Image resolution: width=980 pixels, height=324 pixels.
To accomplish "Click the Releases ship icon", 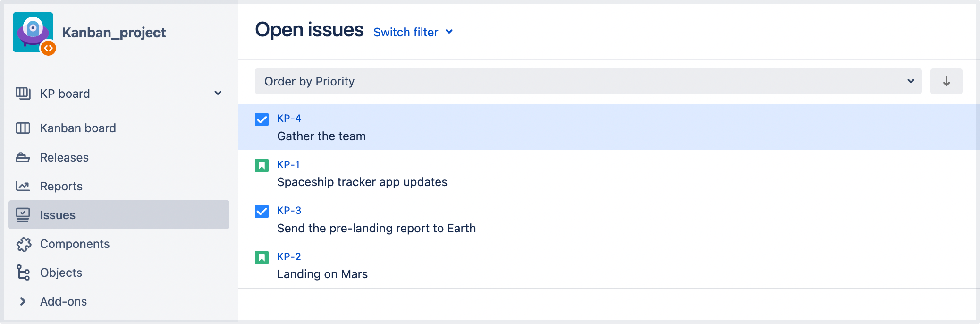I will tap(23, 157).
